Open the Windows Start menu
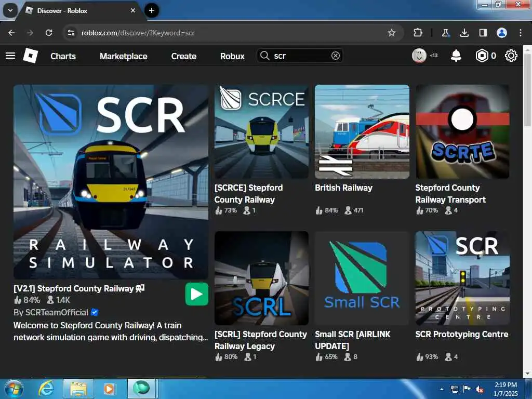 coord(14,389)
